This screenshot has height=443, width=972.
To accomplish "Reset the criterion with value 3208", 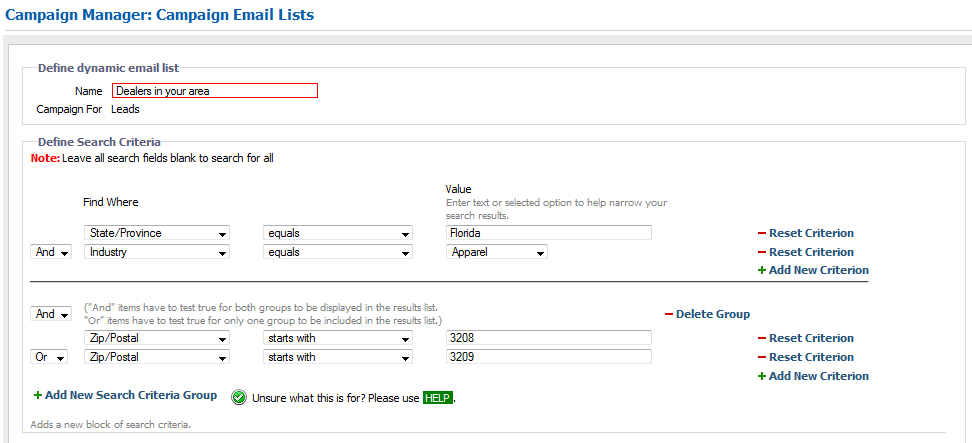I will (805, 338).
